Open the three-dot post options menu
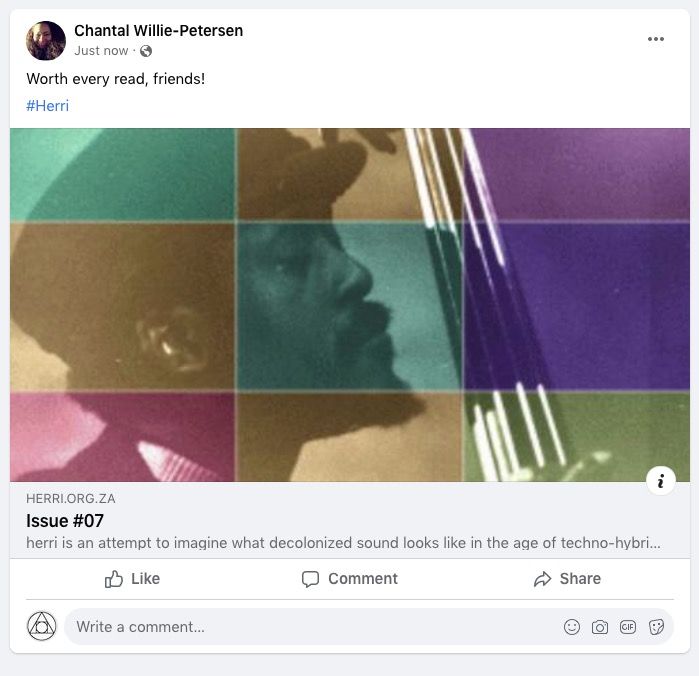699x676 pixels. click(x=656, y=40)
